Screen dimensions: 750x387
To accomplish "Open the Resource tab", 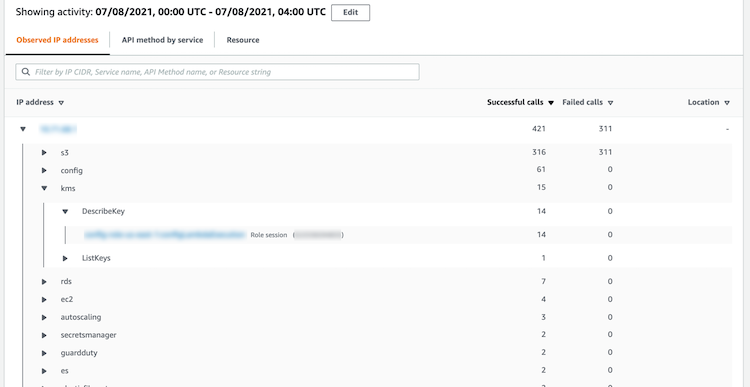I will [x=243, y=40].
